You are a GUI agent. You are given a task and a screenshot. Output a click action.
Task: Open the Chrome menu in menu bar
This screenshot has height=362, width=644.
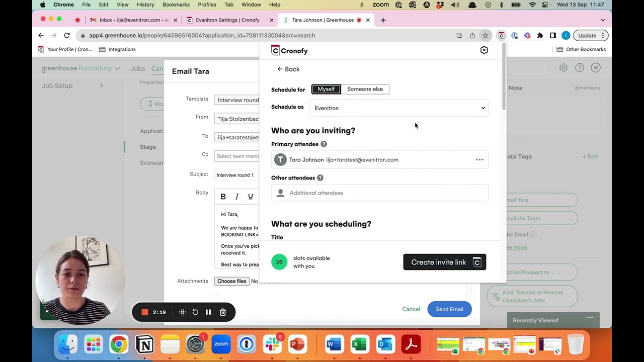(x=64, y=5)
